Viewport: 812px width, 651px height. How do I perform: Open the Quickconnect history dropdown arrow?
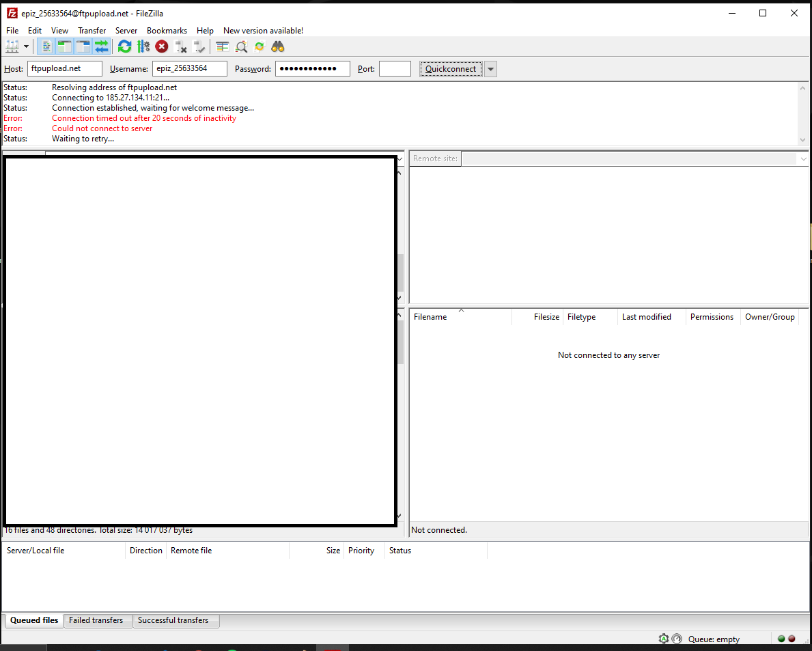[x=490, y=69]
